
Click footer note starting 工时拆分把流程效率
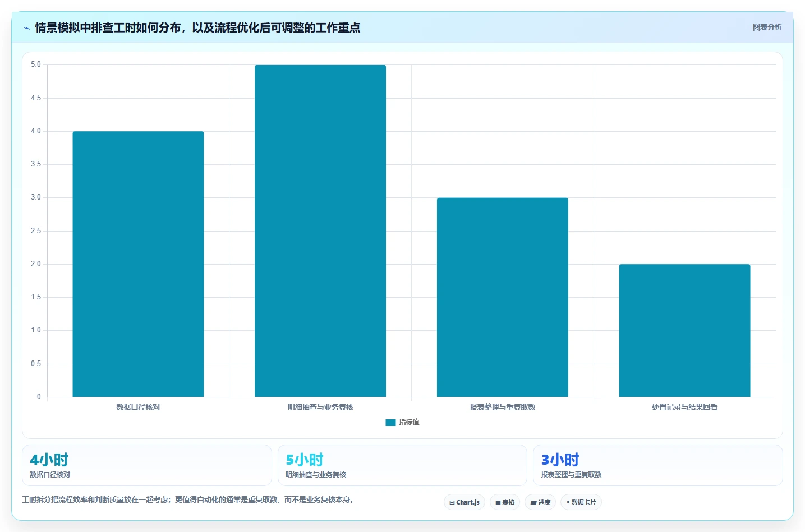[x=188, y=499]
